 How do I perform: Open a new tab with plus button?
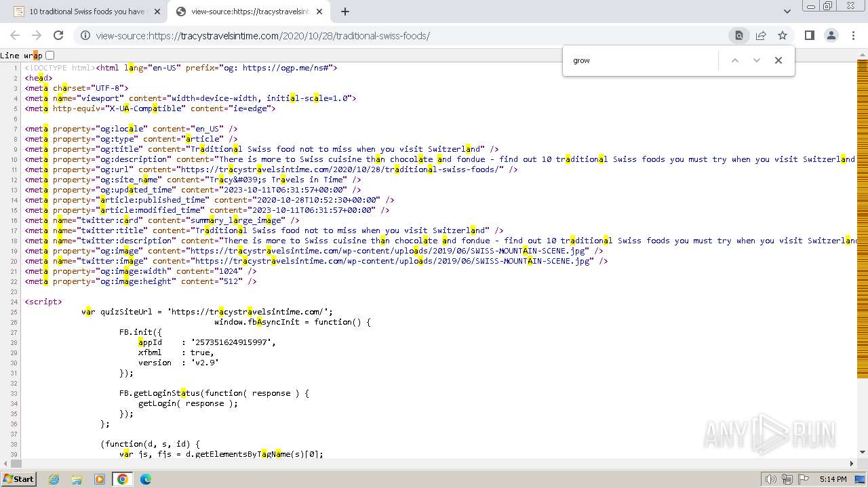coord(344,12)
